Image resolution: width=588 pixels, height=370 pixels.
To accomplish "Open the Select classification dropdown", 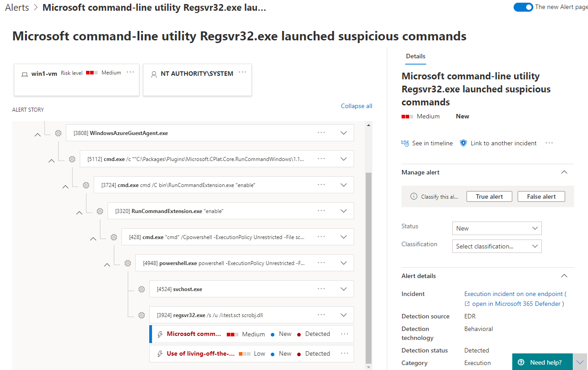I will pyautogui.click(x=497, y=246).
